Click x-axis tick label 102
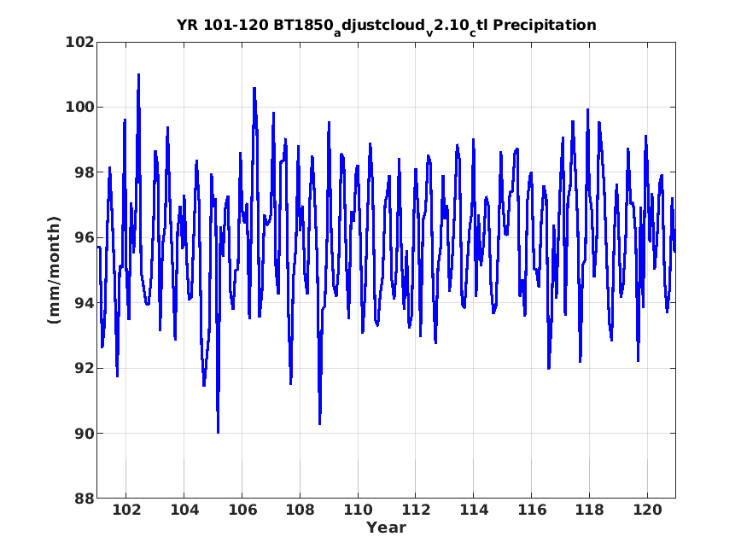The image size is (747, 560). pos(126,510)
